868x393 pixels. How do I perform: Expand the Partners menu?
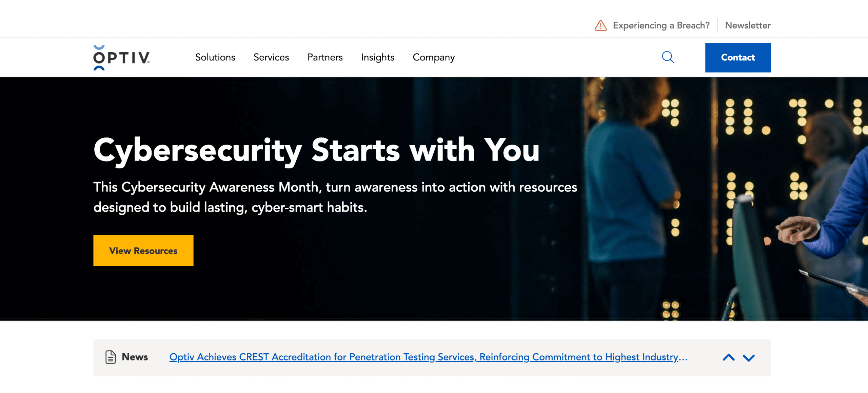pyautogui.click(x=325, y=57)
